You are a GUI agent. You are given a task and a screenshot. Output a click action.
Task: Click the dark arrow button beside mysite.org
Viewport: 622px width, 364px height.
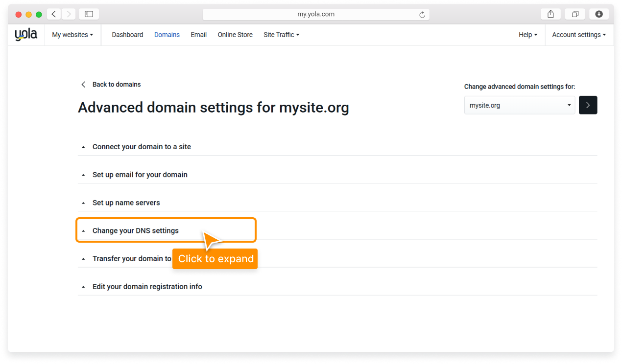(x=588, y=105)
